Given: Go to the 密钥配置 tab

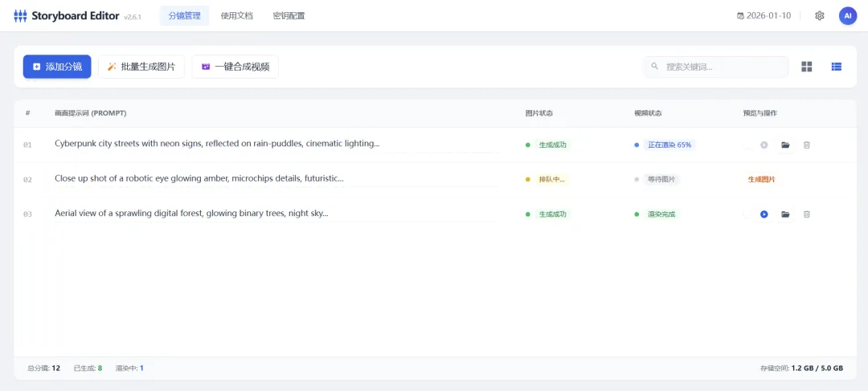Looking at the screenshot, I should (289, 16).
